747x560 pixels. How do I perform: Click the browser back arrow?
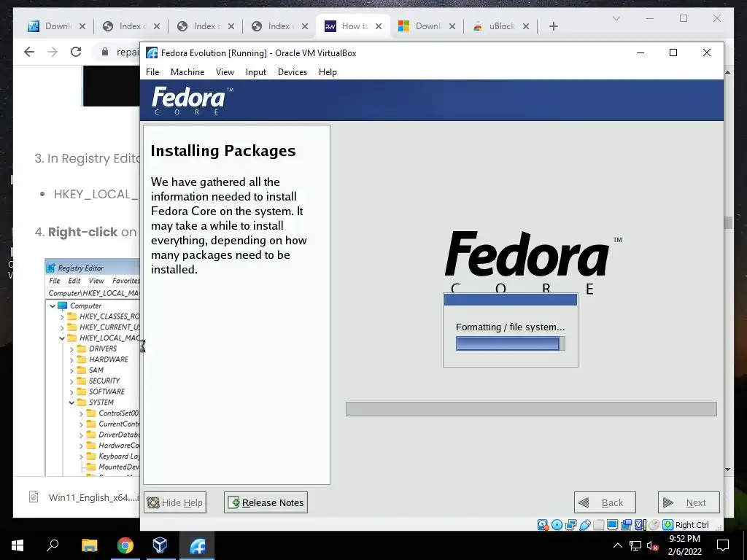point(29,52)
